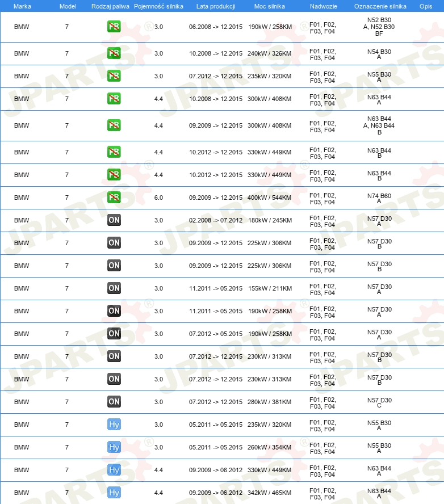Click the '260kW / 354KM' power value
444x504 pixels.
(x=270, y=447)
